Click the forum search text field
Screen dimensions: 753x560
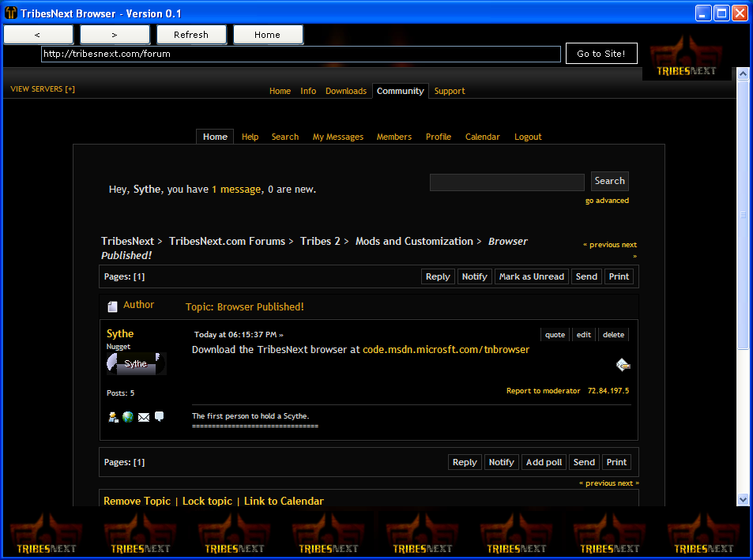pos(507,182)
